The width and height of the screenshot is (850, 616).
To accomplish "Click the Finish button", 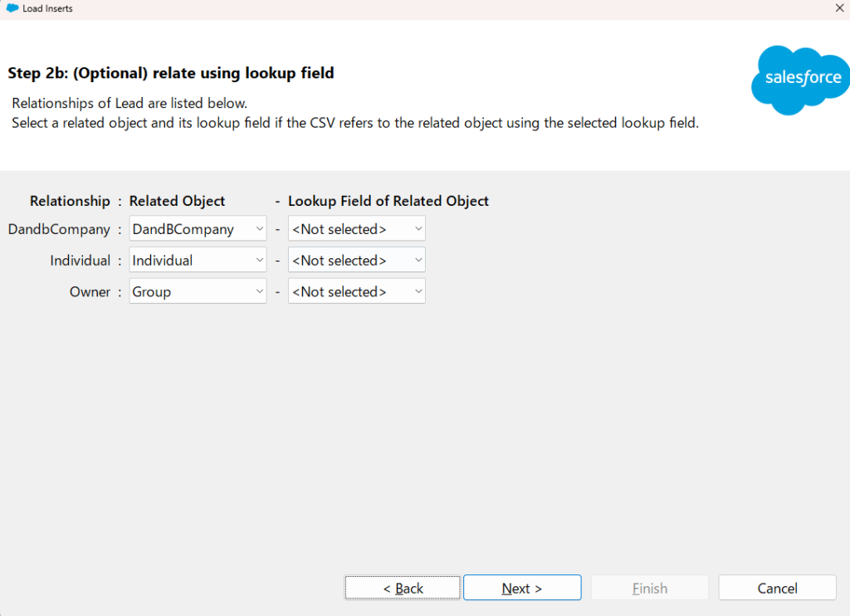I will [x=649, y=588].
